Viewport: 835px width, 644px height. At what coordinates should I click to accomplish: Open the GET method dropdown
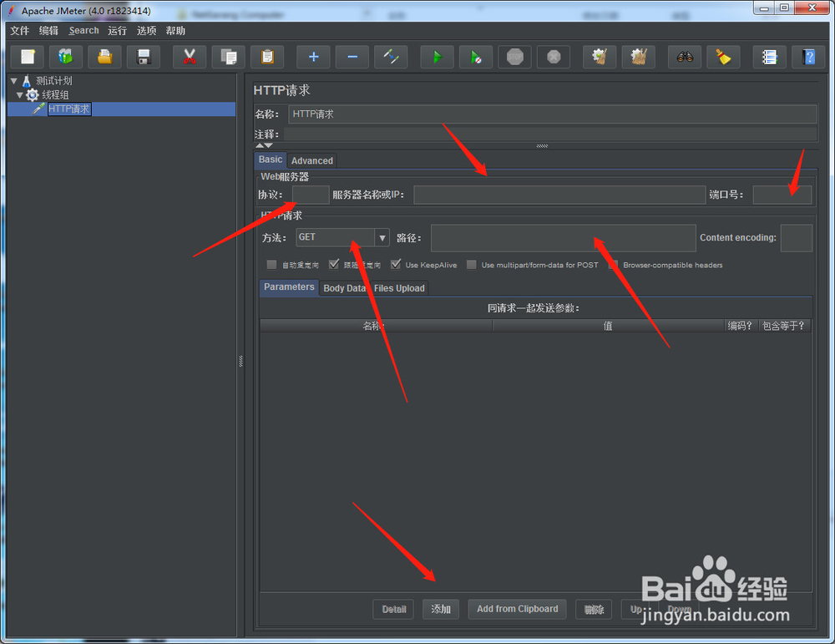point(382,237)
